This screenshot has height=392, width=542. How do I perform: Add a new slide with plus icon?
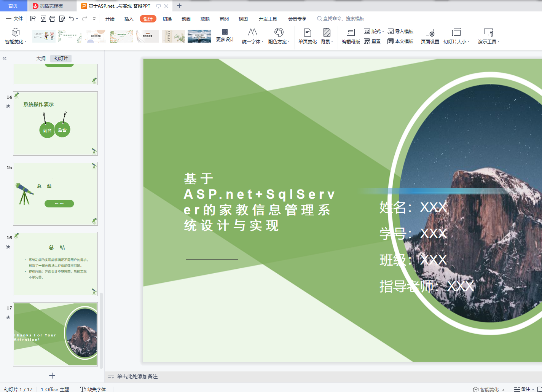pos(52,376)
